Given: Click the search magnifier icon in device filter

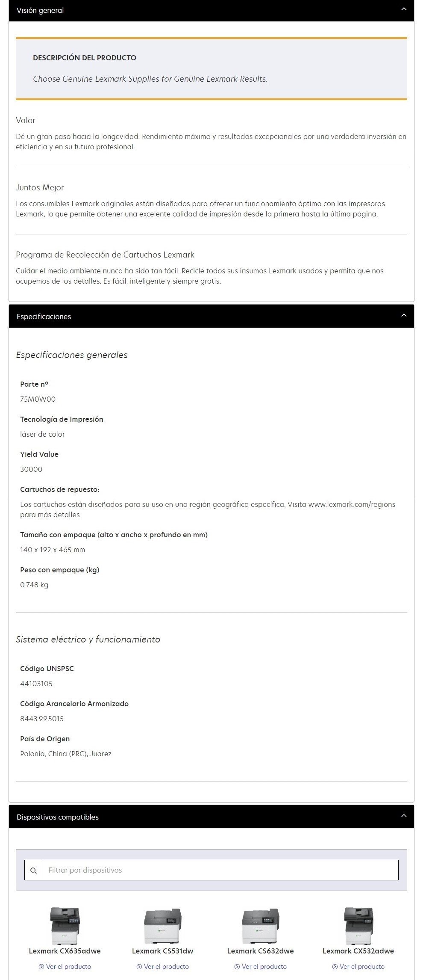Looking at the screenshot, I should tap(34, 870).
